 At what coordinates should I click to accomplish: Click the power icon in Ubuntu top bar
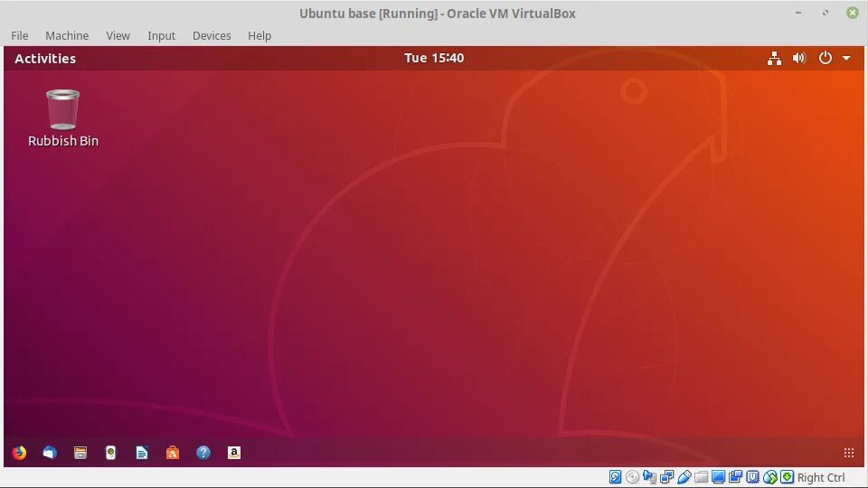pos(825,58)
